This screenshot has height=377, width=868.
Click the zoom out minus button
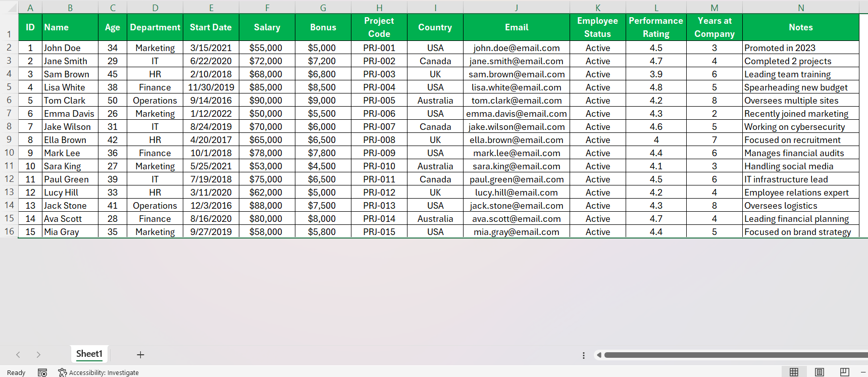tap(863, 372)
